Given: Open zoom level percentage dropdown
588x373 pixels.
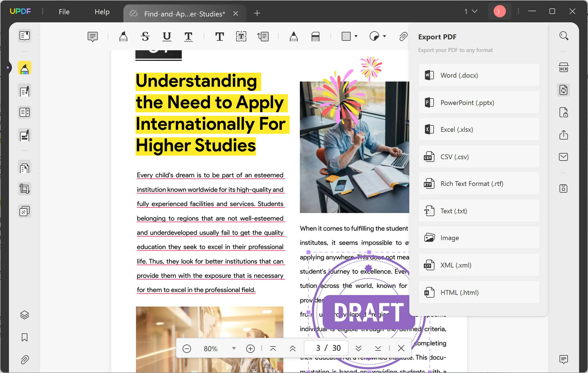Looking at the screenshot, I should pyautogui.click(x=234, y=348).
